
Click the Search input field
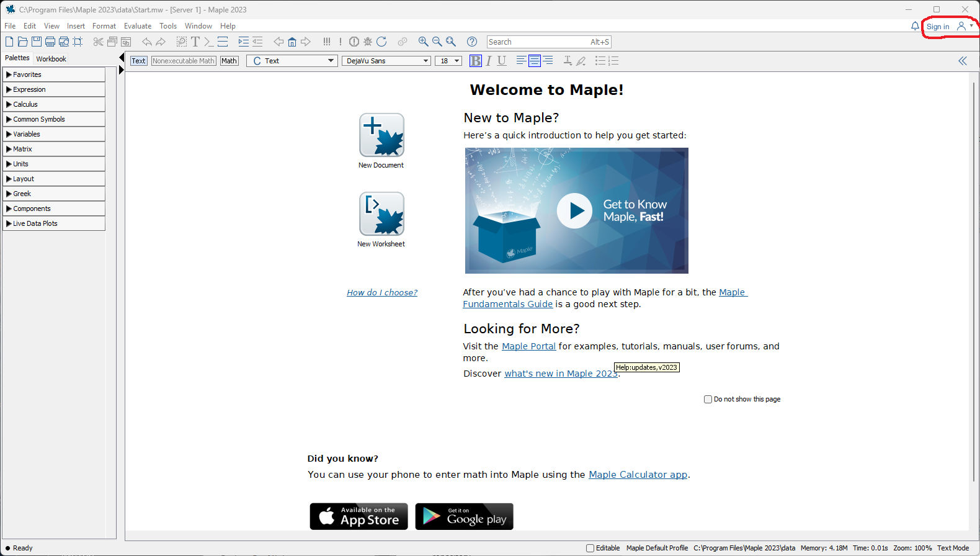pos(549,42)
